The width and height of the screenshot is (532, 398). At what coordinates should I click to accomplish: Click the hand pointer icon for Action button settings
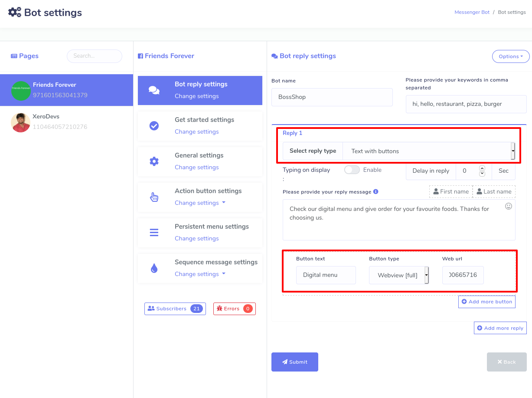[x=154, y=197]
